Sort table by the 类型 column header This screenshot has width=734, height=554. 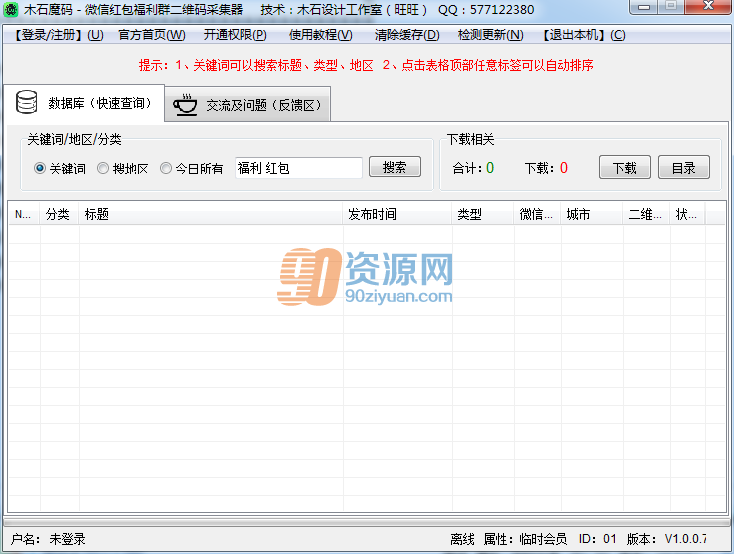[483, 214]
